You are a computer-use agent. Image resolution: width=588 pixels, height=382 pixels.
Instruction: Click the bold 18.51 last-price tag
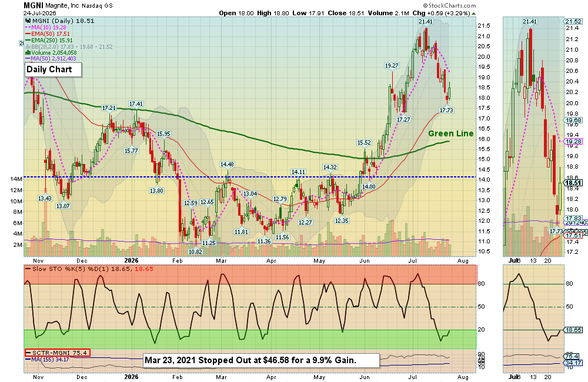pyautogui.click(x=574, y=183)
